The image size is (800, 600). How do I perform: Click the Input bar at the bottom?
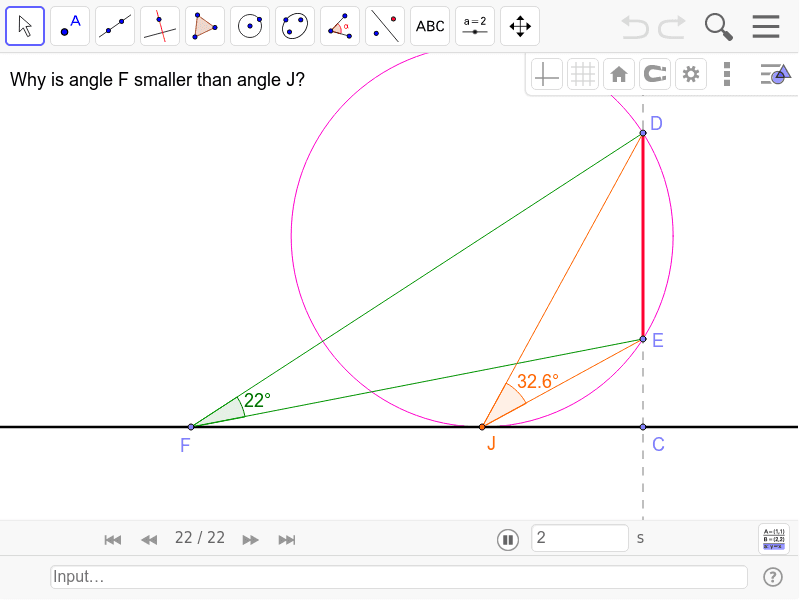tap(400, 577)
